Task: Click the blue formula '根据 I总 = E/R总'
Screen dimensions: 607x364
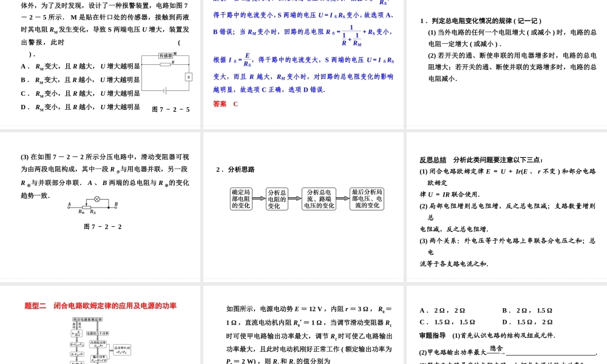Action: (x=232, y=60)
